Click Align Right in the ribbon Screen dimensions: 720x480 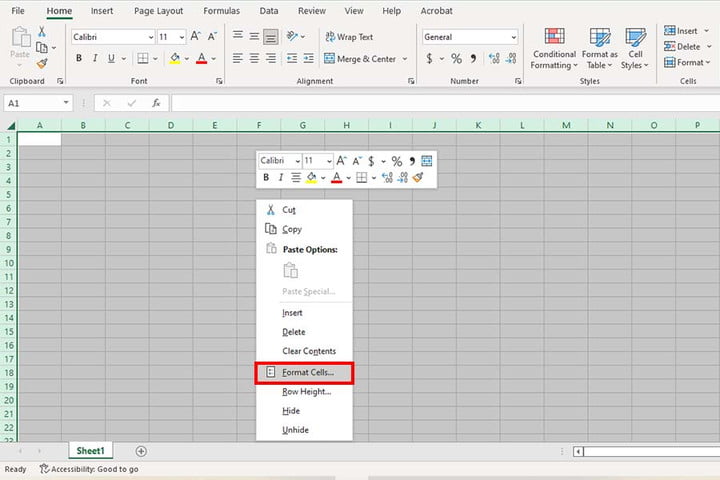[x=271, y=58]
